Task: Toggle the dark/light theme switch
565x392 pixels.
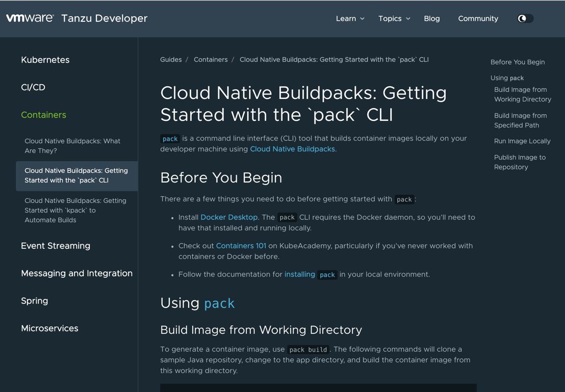Action: [x=525, y=18]
